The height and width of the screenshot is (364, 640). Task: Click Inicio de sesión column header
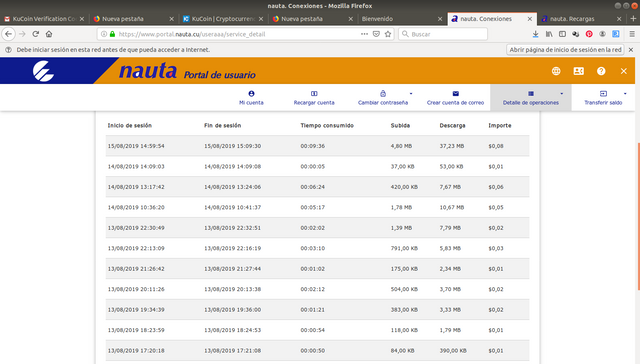point(130,126)
